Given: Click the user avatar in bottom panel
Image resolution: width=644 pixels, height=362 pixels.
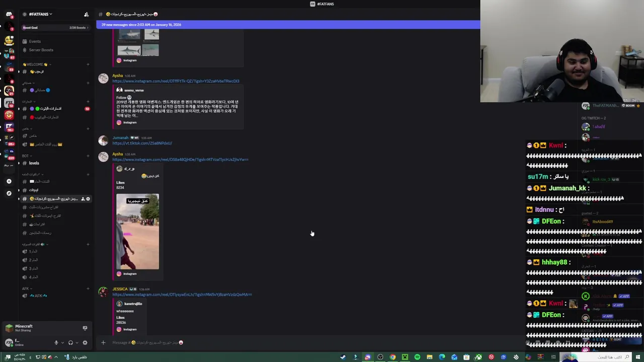Looking at the screenshot, I should tap(9, 342).
